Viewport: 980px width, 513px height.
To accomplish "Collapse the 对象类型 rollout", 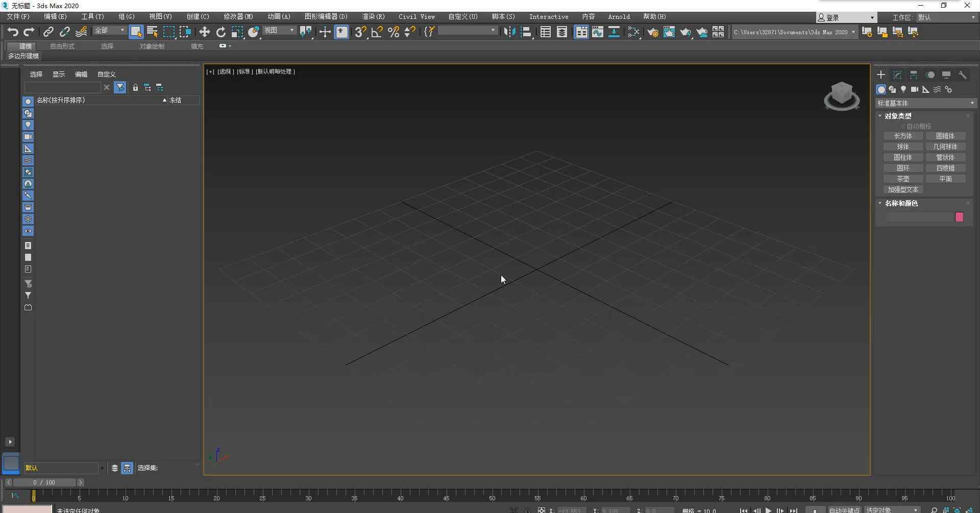I will [x=897, y=116].
